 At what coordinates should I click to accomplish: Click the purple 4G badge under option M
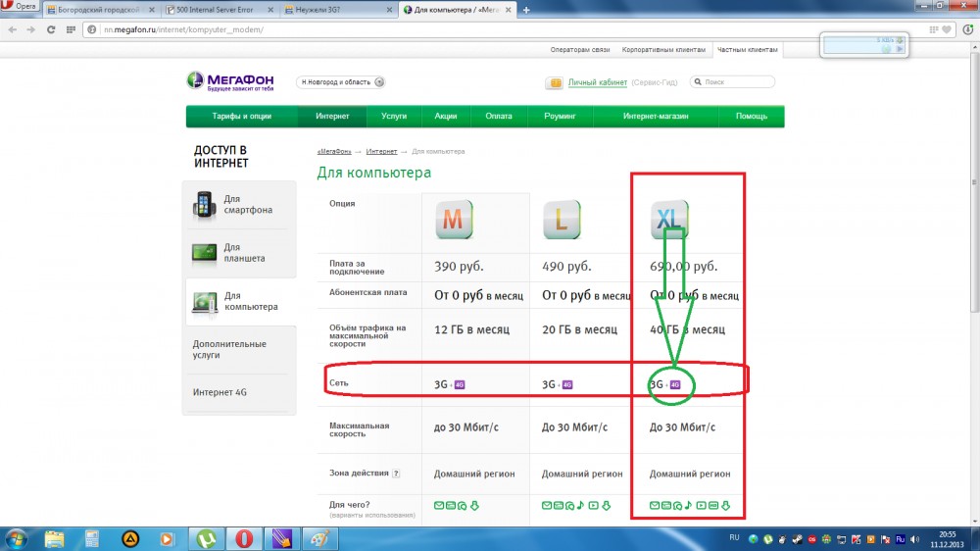click(x=460, y=384)
